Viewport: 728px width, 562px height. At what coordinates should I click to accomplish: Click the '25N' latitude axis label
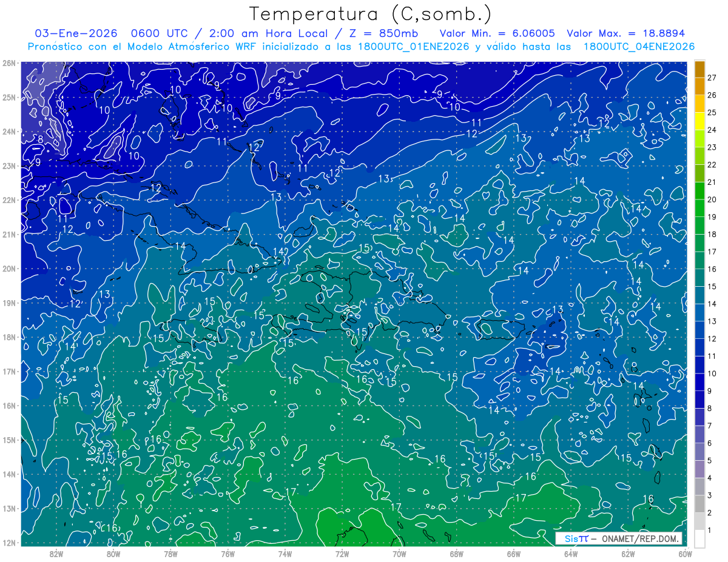click(8, 97)
